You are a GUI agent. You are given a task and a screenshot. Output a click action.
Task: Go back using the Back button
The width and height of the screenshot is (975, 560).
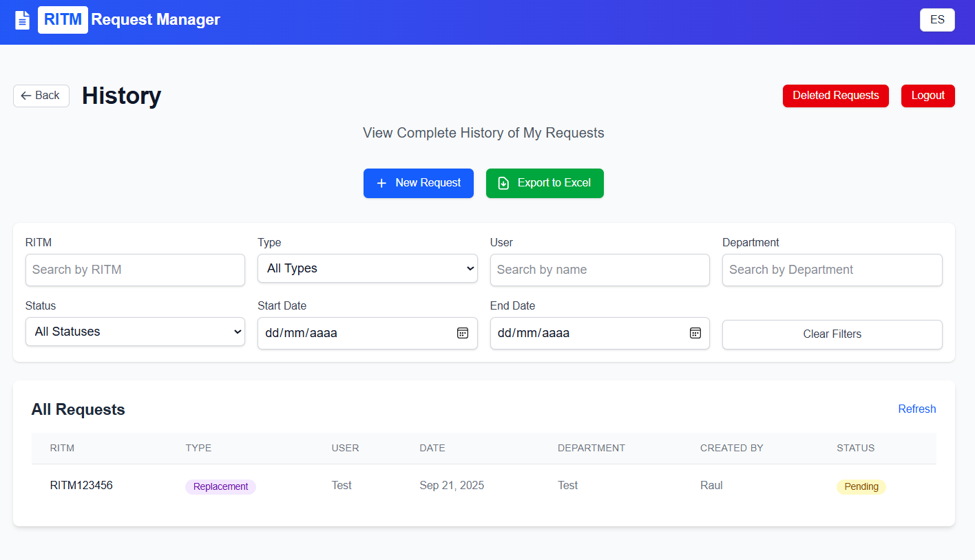pos(41,96)
